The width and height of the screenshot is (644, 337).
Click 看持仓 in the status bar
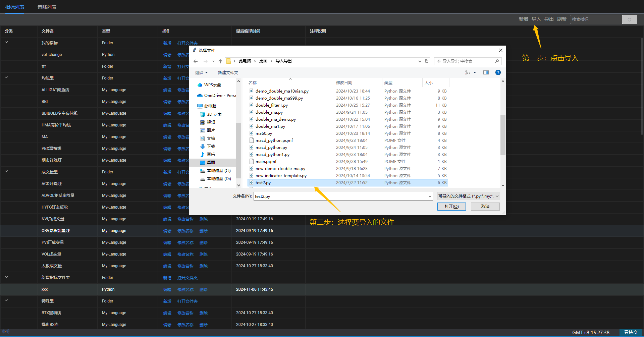631,333
